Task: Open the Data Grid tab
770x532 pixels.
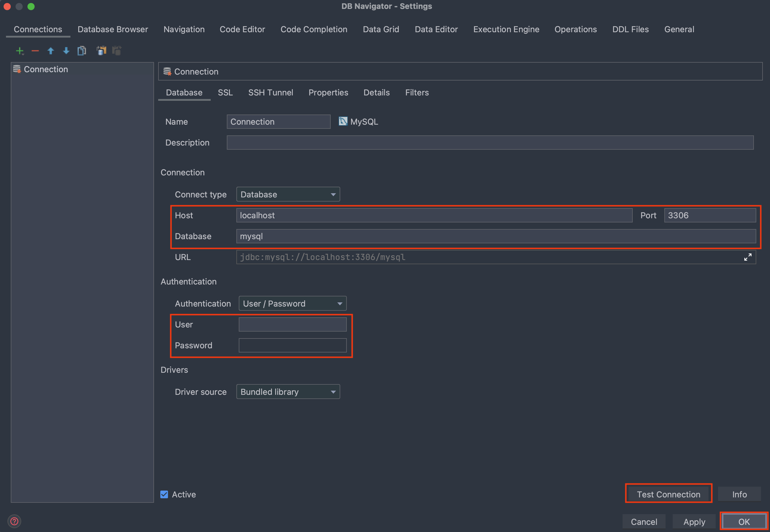Action: pos(381,29)
